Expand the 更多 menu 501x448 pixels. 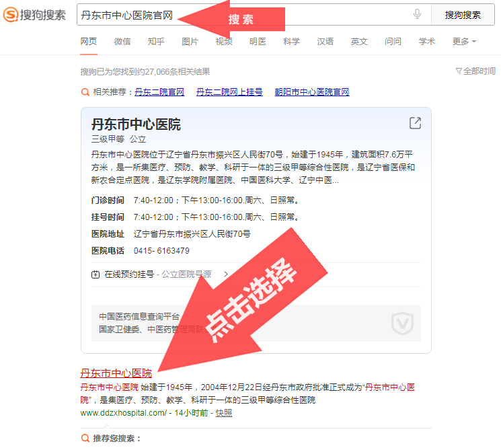[464, 42]
